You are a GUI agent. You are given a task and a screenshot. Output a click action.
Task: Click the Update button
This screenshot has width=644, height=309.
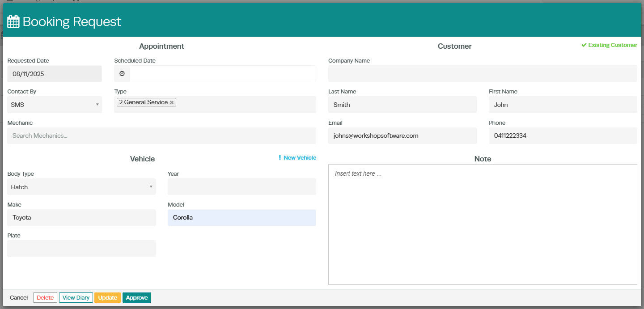107,298
